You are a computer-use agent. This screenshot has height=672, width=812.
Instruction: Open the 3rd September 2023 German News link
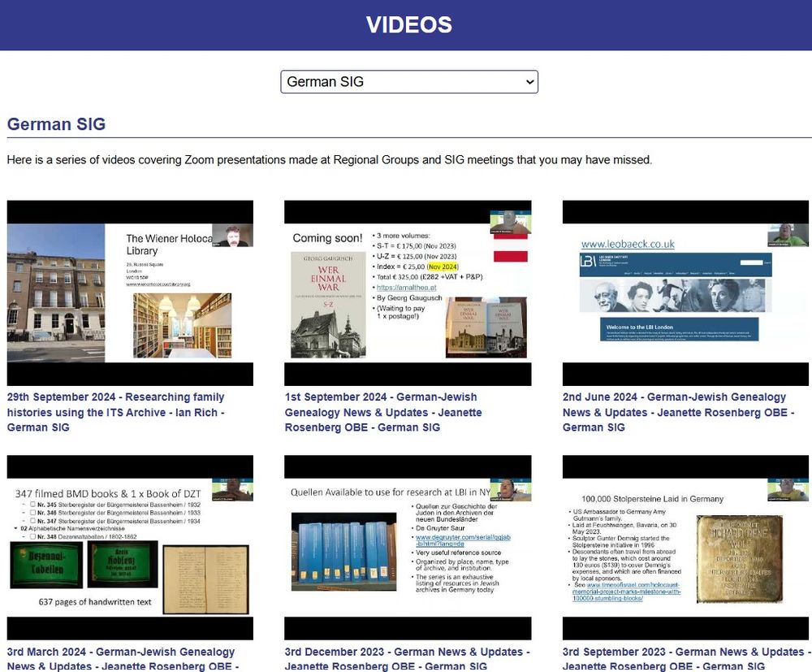tap(686, 658)
